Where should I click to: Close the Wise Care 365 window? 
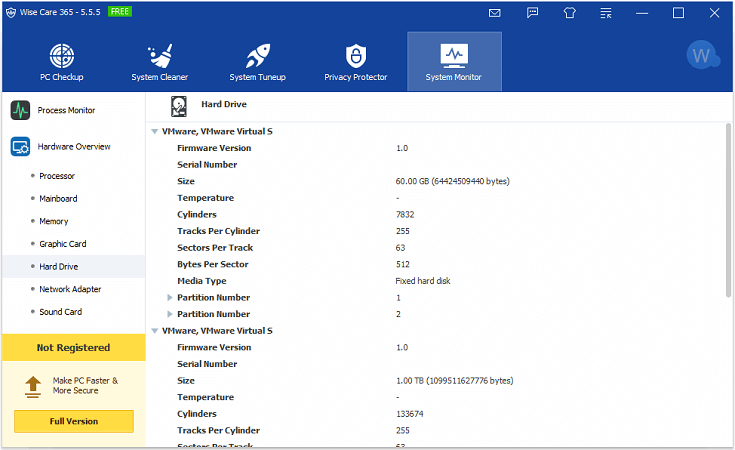click(714, 13)
